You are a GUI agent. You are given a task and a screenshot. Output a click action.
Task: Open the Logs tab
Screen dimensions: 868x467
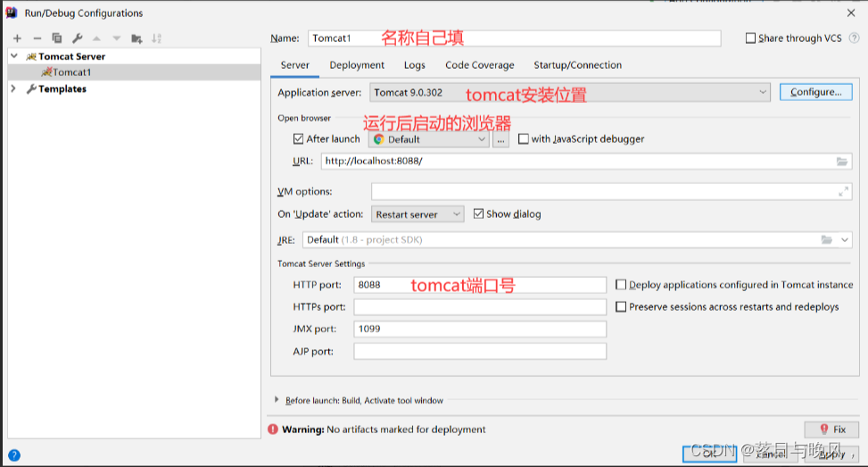pos(415,65)
